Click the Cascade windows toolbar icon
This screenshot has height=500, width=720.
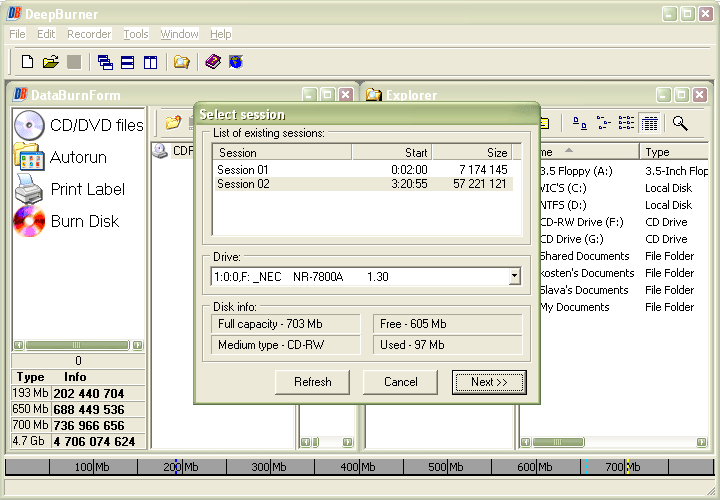(x=105, y=62)
